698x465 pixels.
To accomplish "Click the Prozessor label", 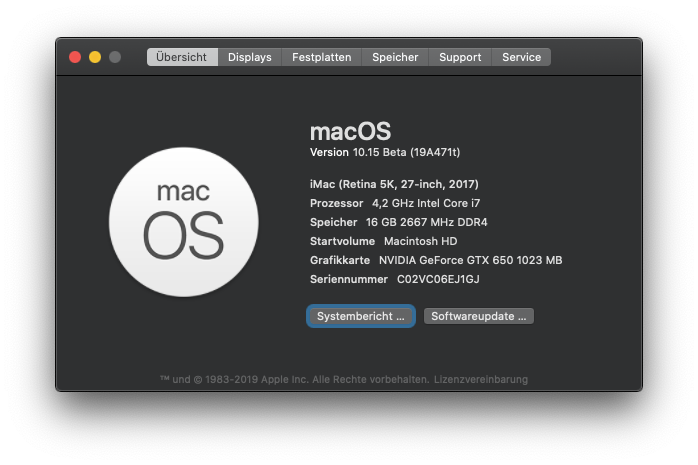I will [x=337, y=203].
